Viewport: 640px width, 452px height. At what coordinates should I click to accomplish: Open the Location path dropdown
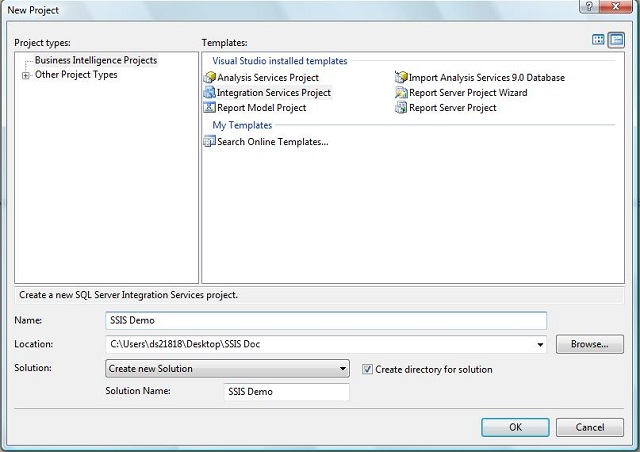coord(541,345)
